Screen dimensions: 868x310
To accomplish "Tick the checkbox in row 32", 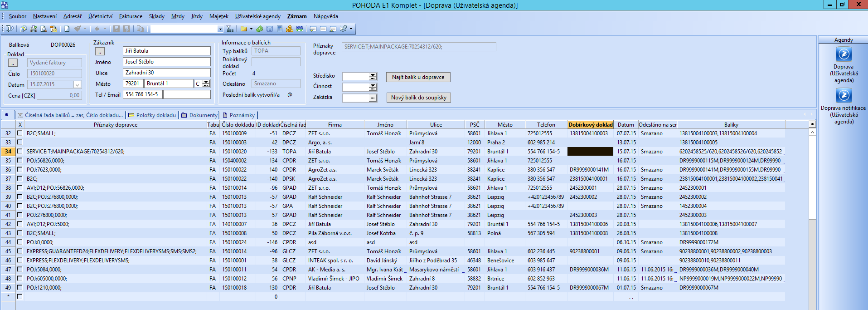I will point(19,133).
